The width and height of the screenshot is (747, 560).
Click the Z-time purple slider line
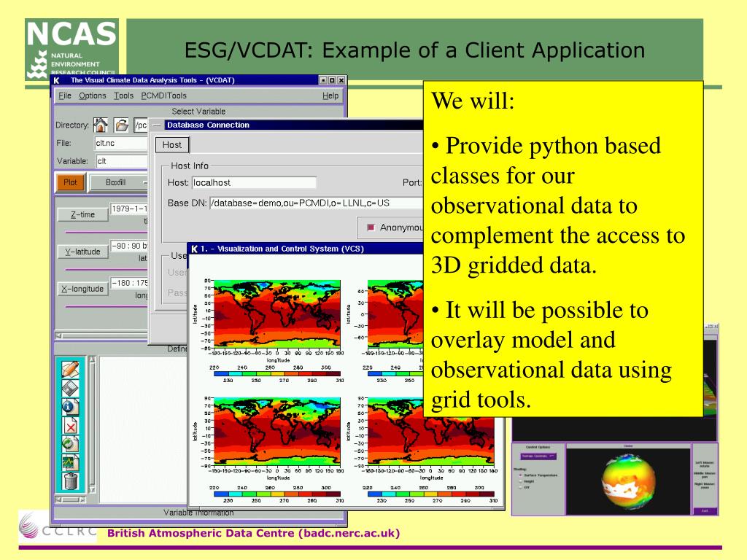coord(107,233)
